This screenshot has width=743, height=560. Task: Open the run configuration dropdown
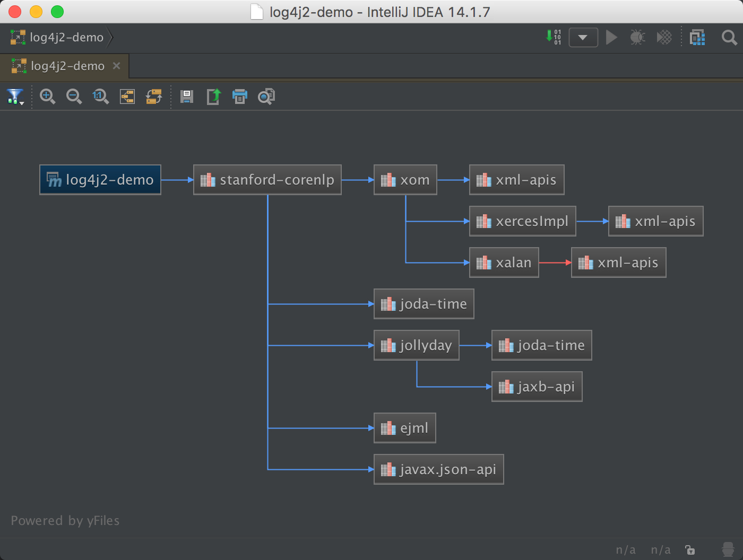tap(583, 38)
